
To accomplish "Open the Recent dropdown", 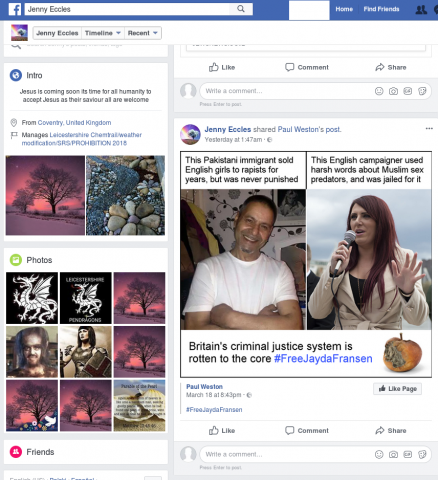I will coord(143,33).
